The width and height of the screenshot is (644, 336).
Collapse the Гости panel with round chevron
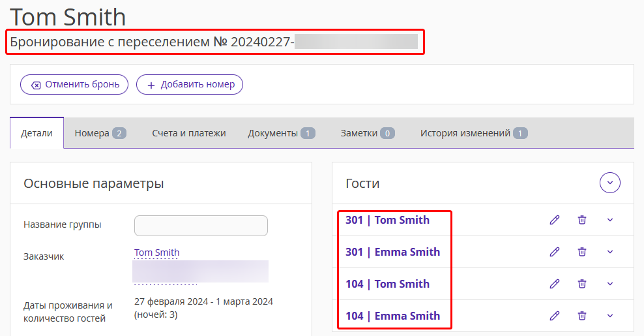click(610, 183)
